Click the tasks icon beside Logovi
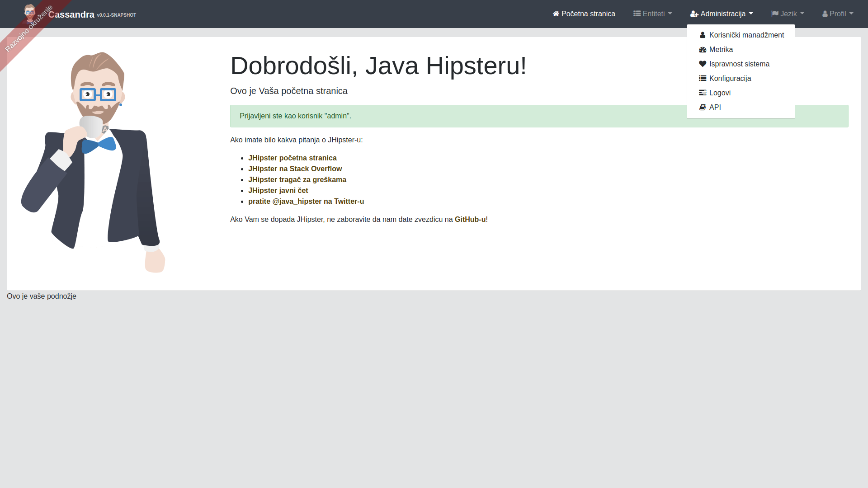Image resolution: width=868 pixels, height=488 pixels. pos(703,93)
